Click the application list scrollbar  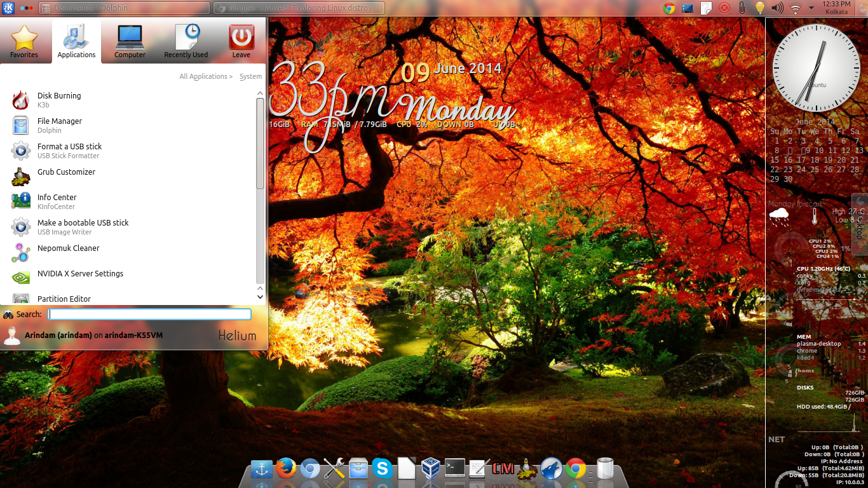click(x=260, y=143)
